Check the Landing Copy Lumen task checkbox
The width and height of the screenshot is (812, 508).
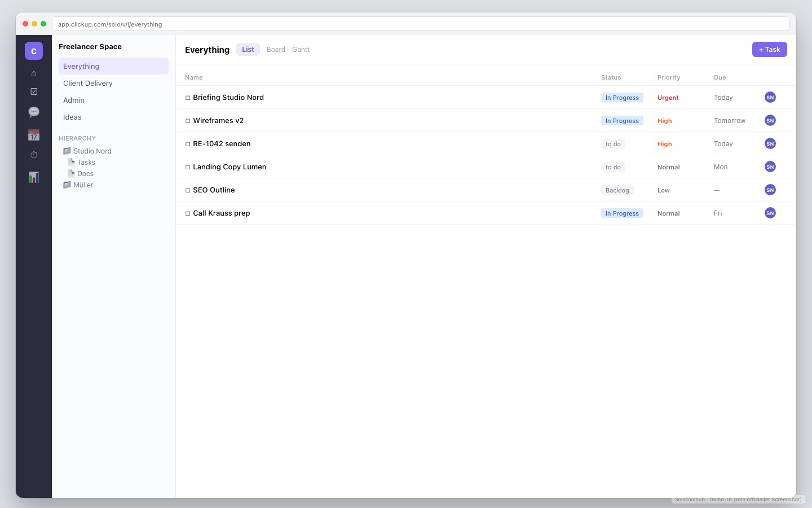188,167
